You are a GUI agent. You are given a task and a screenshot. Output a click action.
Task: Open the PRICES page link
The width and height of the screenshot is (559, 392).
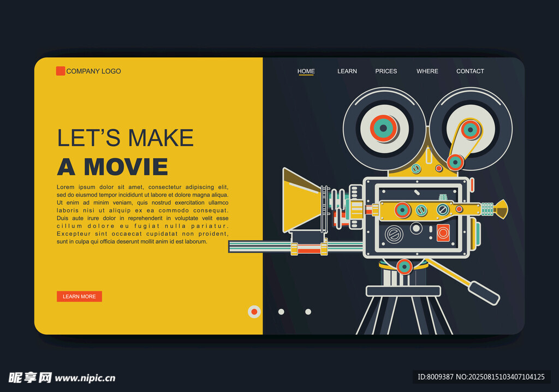tap(386, 71)
